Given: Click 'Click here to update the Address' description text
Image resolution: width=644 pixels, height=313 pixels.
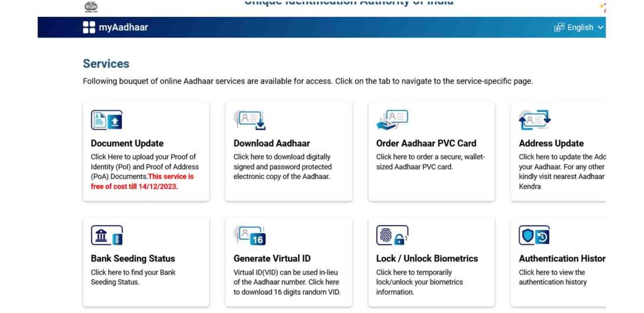Looking at the screenshot, I should coord(562,172).
